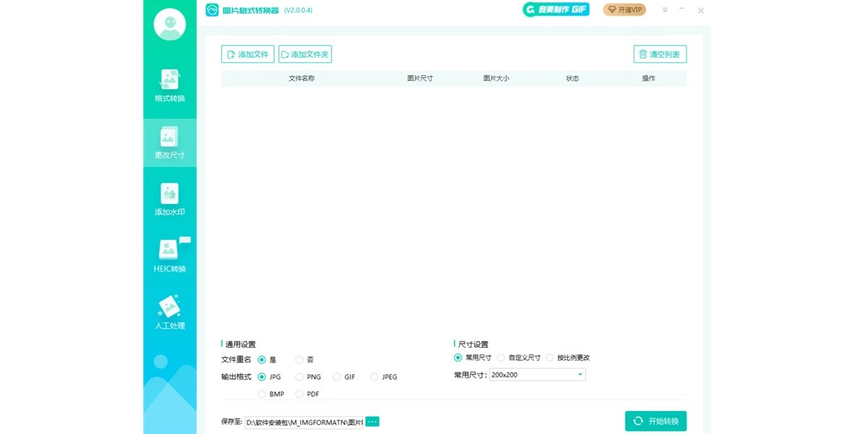This screenshot has height=434, width=868.
Task: Browse save location via ... button
Action: click(x=371, y=421)
